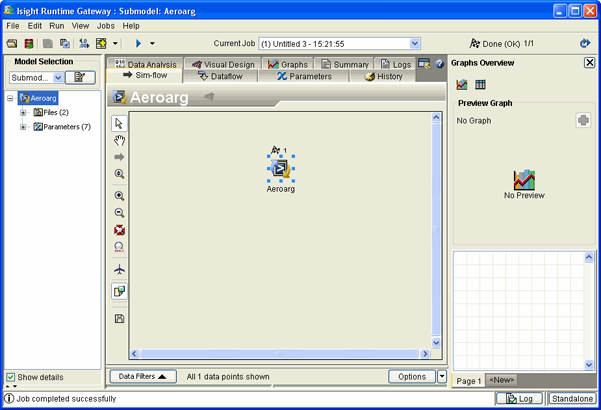Toggle the Show details checkbox
This screenshot has height=410, width=601.
11,377
